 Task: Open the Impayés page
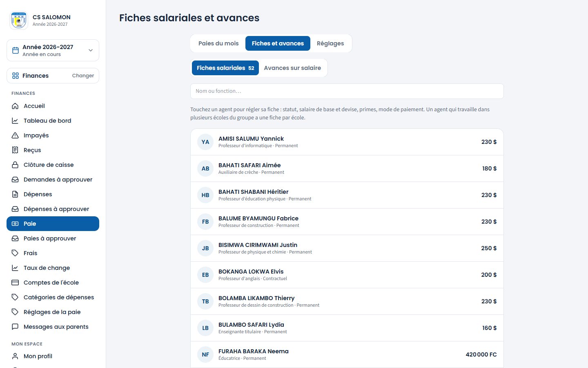pos(53,135)
